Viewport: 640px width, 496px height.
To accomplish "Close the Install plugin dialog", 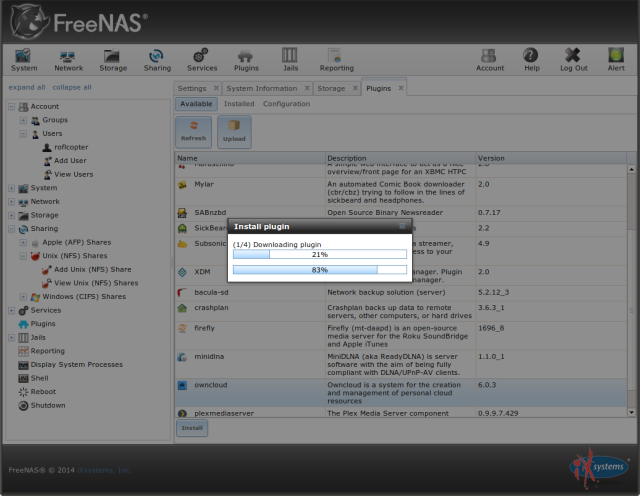I will (402, 226).
